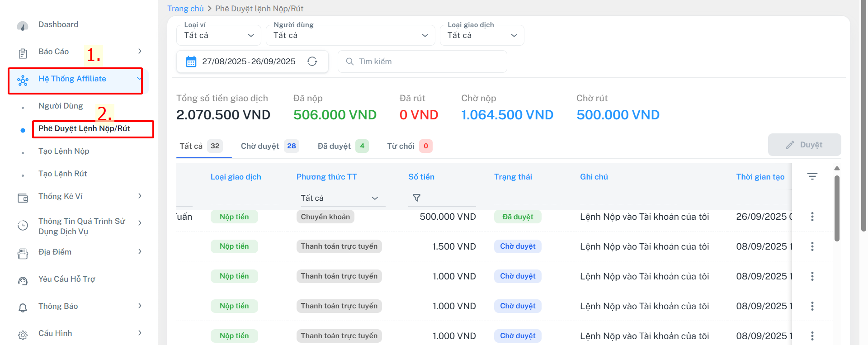The width and height of the screenshot is (868, 345).
Task: Open the column filter lines icon
Action: pyautogui.click(x=812, y=176)
